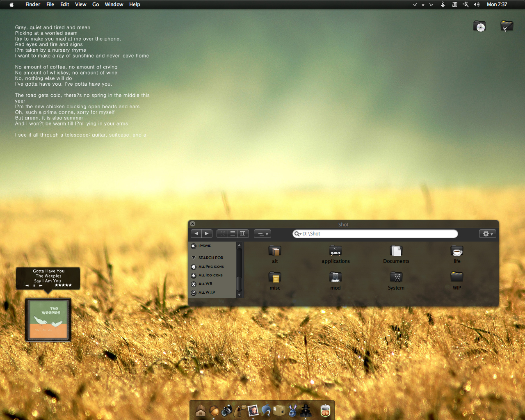
Task: Open the CD folder on desktop
Action: coord(479,26)
